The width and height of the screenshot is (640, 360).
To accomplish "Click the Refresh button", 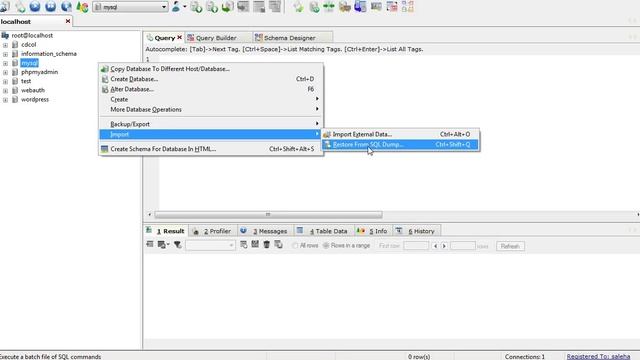I will [510, 246].
